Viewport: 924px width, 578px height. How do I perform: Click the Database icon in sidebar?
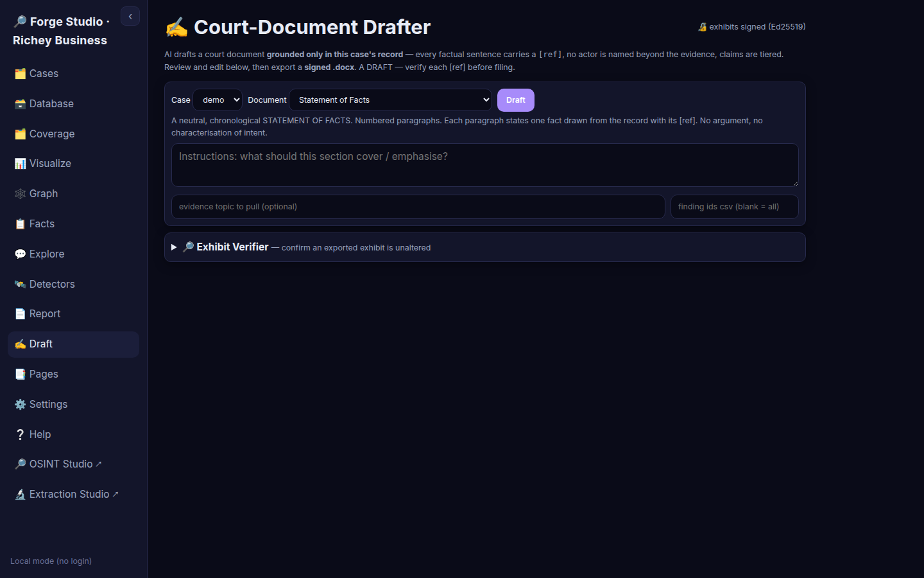coord(20,104)
